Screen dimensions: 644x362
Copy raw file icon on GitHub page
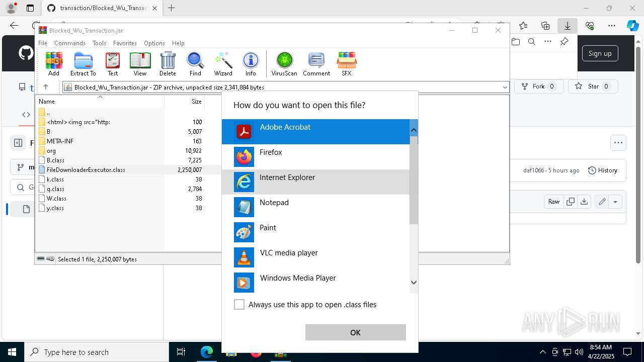tap(571, 202)
